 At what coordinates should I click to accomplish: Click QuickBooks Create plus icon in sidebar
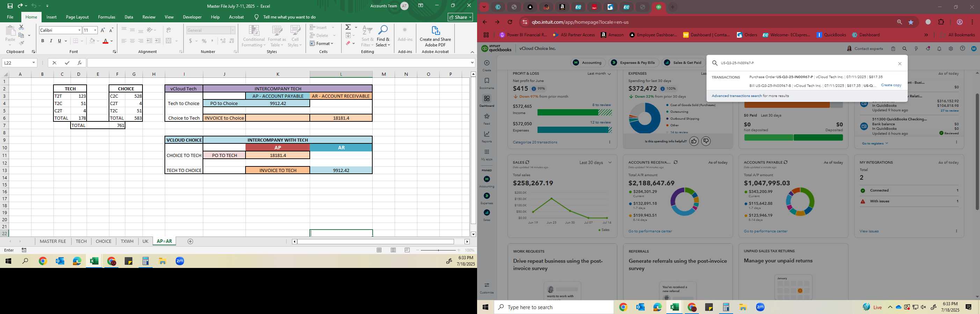[x=487, y=63]
